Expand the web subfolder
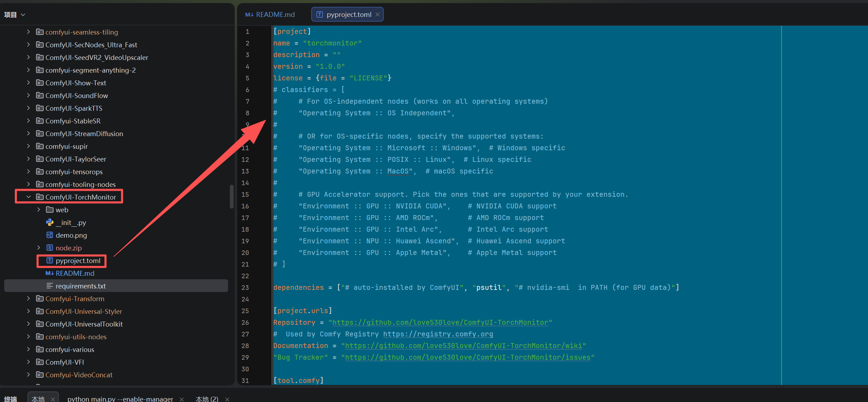The width and height of the screenshot is (868, 402). [x=38, y=210]
